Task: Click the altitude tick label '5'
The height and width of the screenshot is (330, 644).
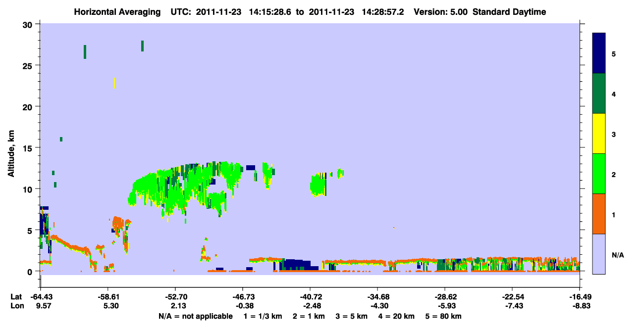Action: pyautogui.click(x=31, y=230)
